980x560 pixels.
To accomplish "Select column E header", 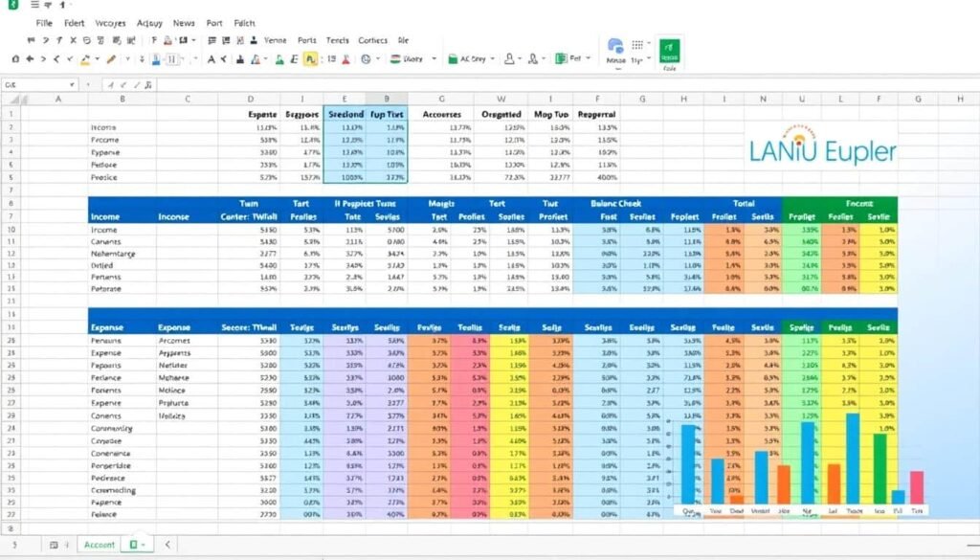I will pos(345,99).
